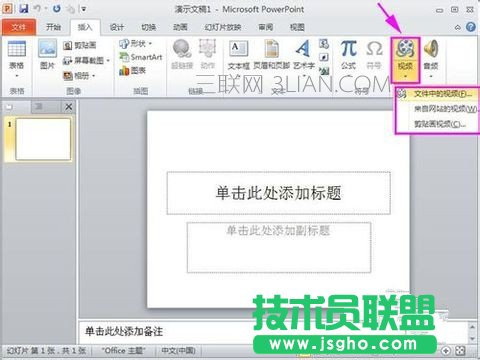Open the Shapes (形状) gallery
This screenshot has width=480, height=360.
point(133,43)
